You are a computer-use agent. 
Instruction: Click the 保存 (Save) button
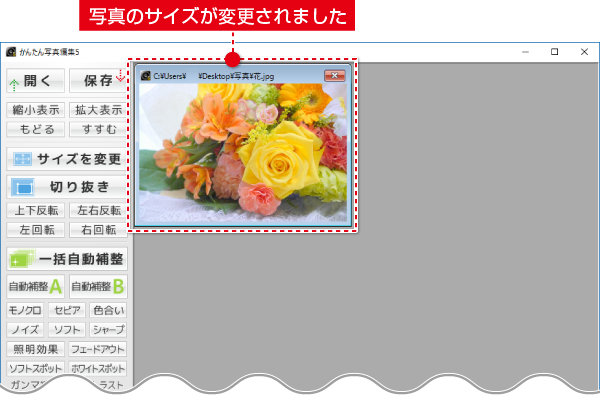(x=98, y=81)
